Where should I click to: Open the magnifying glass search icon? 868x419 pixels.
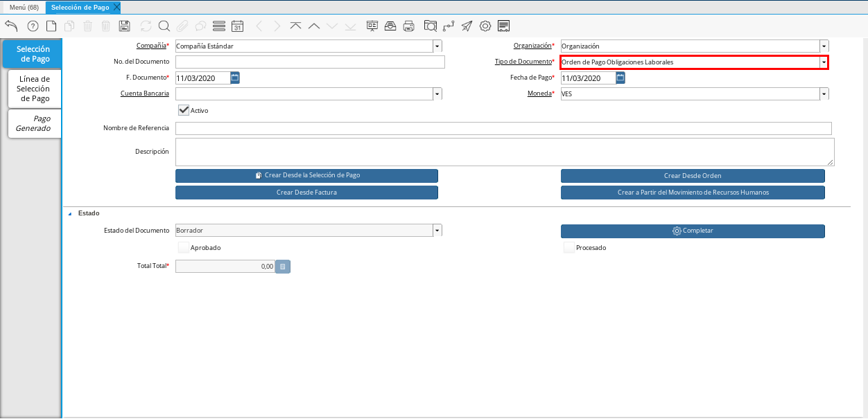(164, 26)
